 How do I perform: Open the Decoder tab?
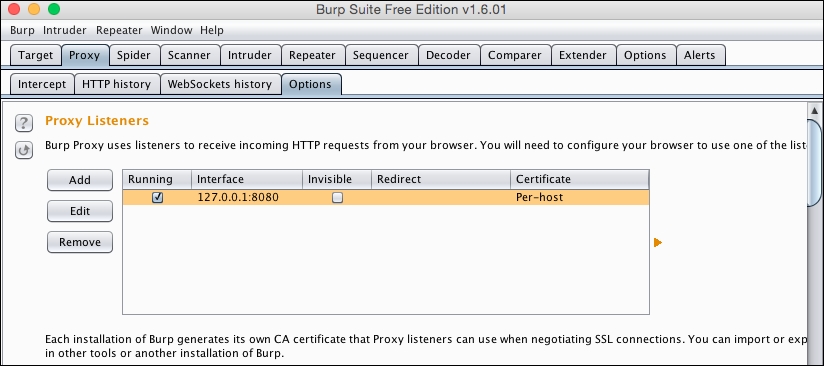point(449,55)
